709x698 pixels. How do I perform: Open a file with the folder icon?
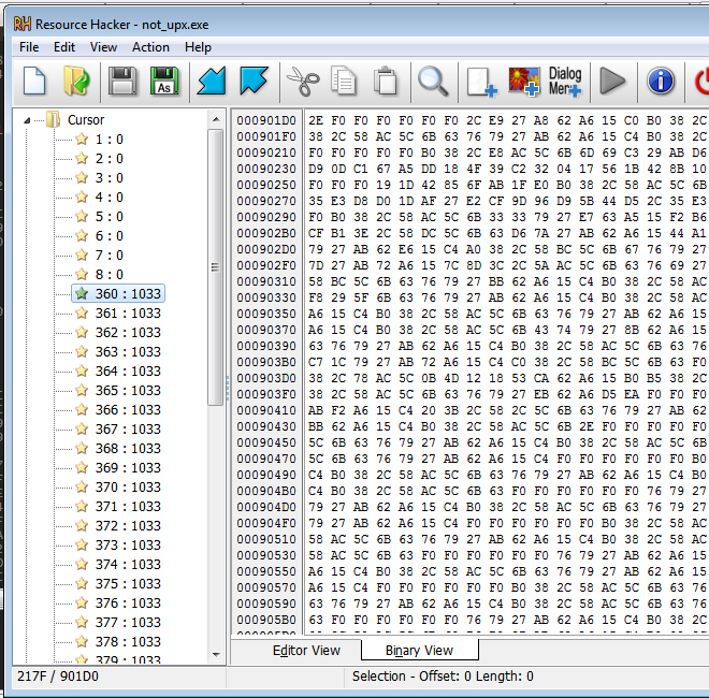76,81
